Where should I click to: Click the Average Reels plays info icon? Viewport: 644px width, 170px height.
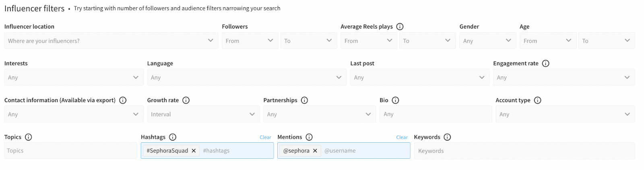tap(400, 27)
